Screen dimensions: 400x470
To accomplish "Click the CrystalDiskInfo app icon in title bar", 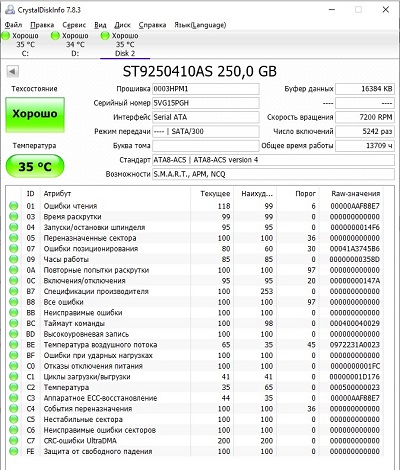I will click(x=10, y=9).
